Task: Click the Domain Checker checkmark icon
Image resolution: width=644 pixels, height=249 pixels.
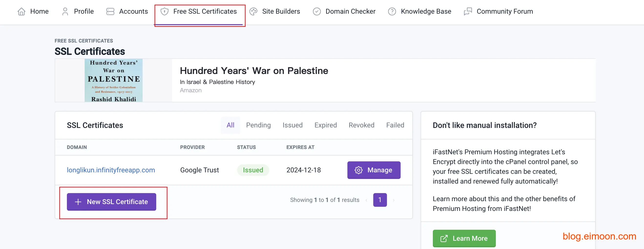Action: pos(317,11)
